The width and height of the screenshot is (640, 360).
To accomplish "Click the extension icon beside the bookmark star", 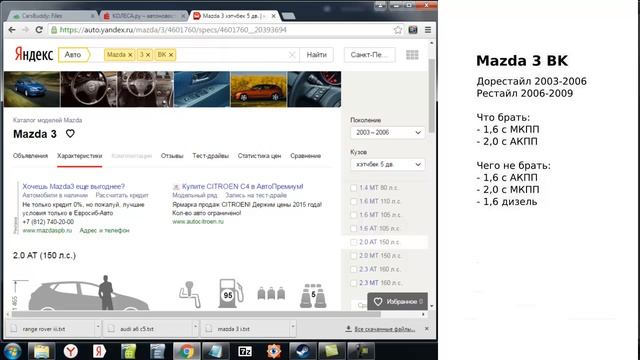I will click(413, 30).
